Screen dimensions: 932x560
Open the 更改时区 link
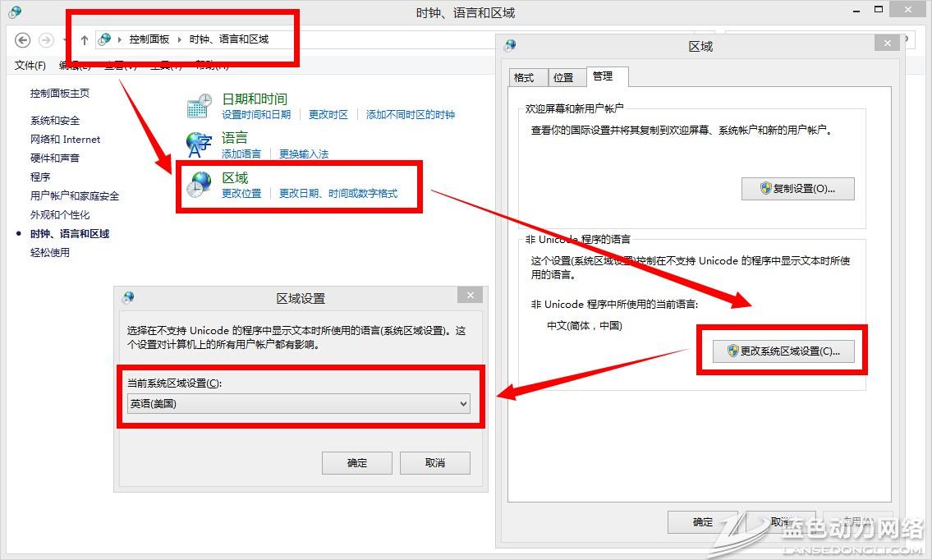(328, 115)
